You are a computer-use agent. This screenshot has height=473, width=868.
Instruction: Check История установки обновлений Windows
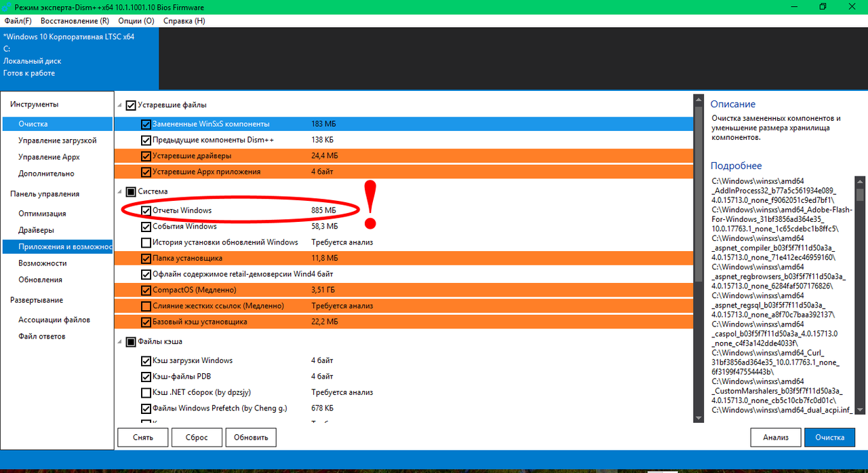146,242
